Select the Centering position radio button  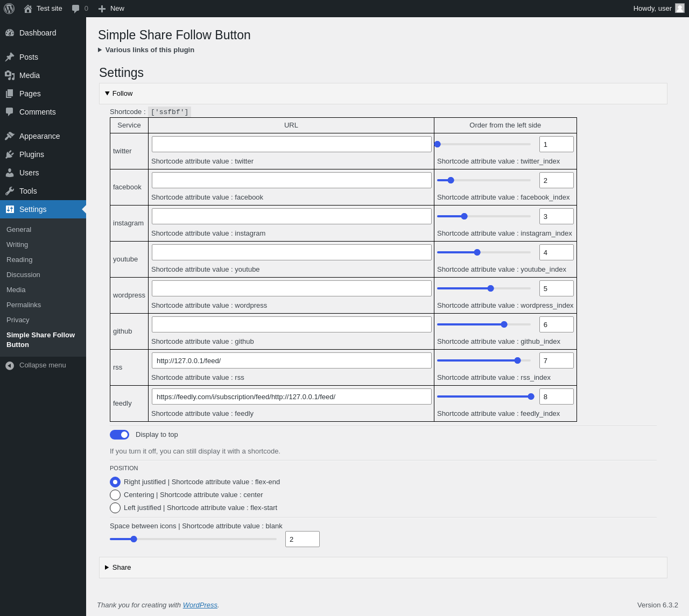pyautogui.click(x=115, y=495)
